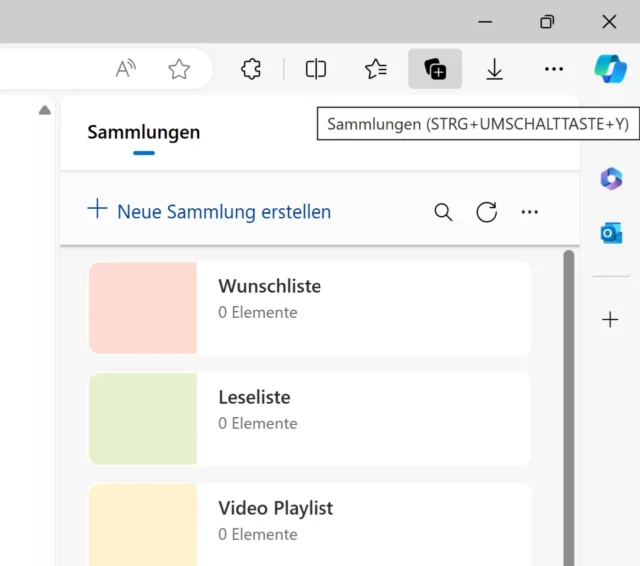
Task: Click the yellow Video Playlist thumbnail
Action: 143,525
